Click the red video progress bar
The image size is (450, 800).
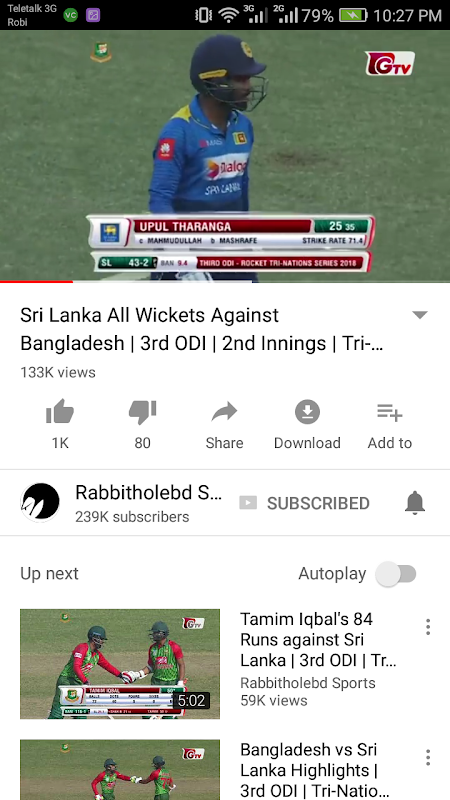36,282
